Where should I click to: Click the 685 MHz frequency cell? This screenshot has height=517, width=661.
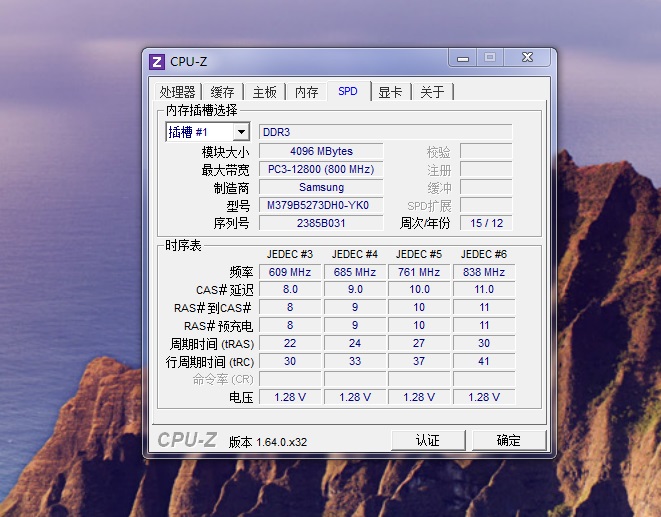click(355, 272)
